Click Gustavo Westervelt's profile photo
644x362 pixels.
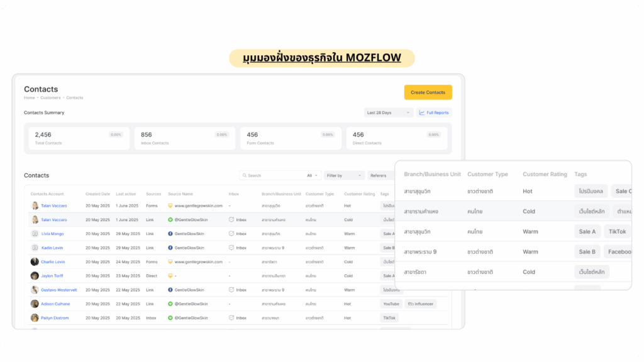(35, 290)
